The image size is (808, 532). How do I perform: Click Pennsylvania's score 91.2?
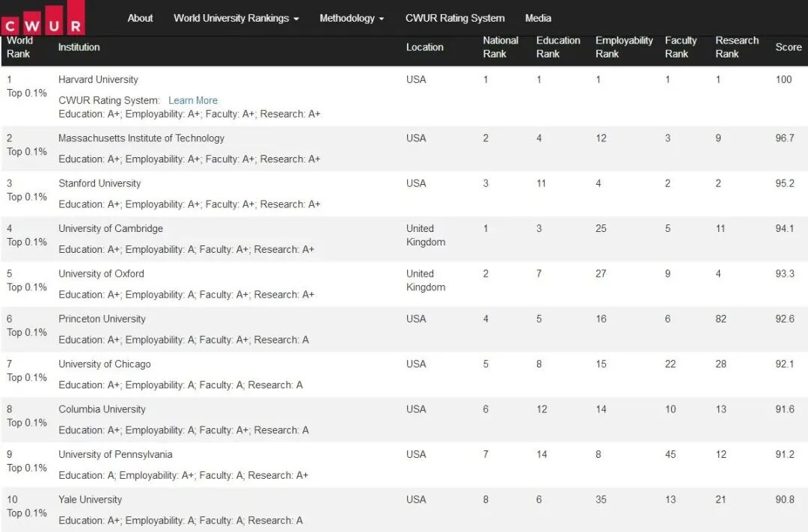pyautogui.click(x=785, y=455)
